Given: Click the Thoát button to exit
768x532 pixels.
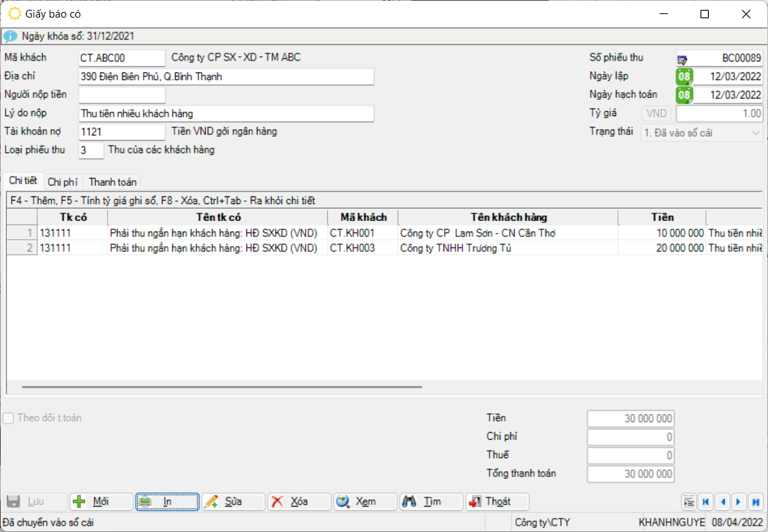Looking at the screenshot, I should 497,502.
